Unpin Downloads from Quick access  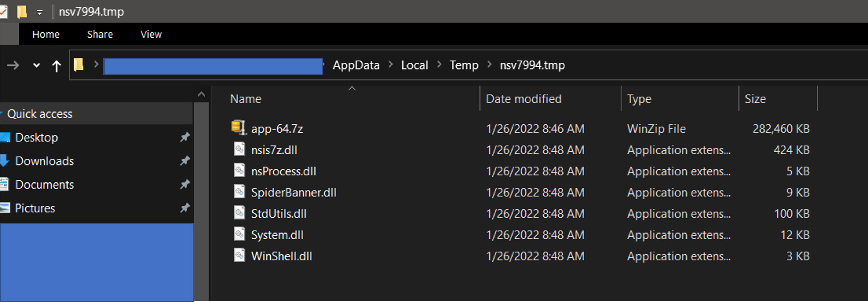[x=185, y=161]
